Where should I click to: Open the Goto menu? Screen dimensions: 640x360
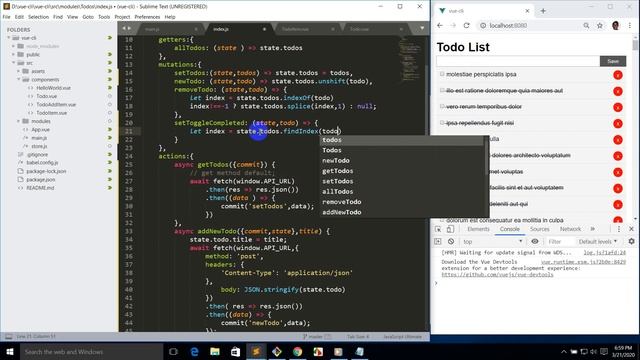(x=88, y=17)
